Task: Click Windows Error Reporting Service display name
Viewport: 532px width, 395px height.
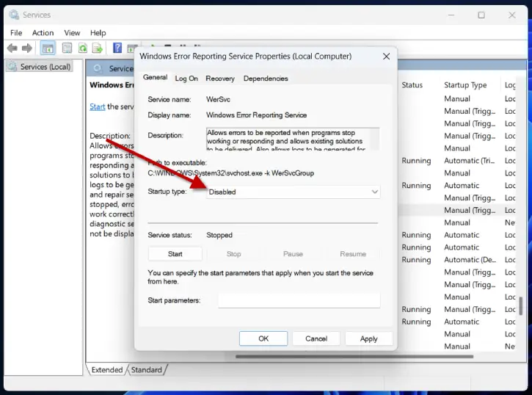Action: point(256,115)
